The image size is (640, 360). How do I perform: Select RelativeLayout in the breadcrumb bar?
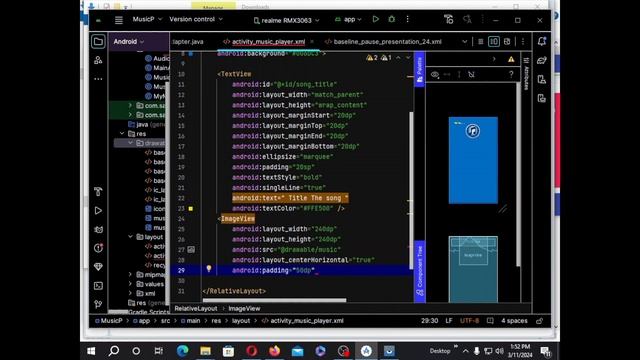pos(196,309)
